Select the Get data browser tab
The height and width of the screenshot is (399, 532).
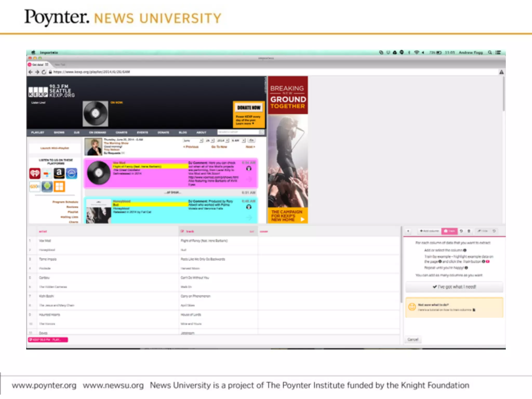(x=38, y=64)
